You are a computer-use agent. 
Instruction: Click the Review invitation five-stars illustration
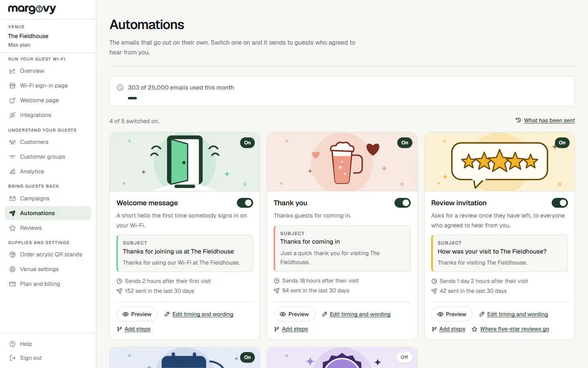pos(500,162)
